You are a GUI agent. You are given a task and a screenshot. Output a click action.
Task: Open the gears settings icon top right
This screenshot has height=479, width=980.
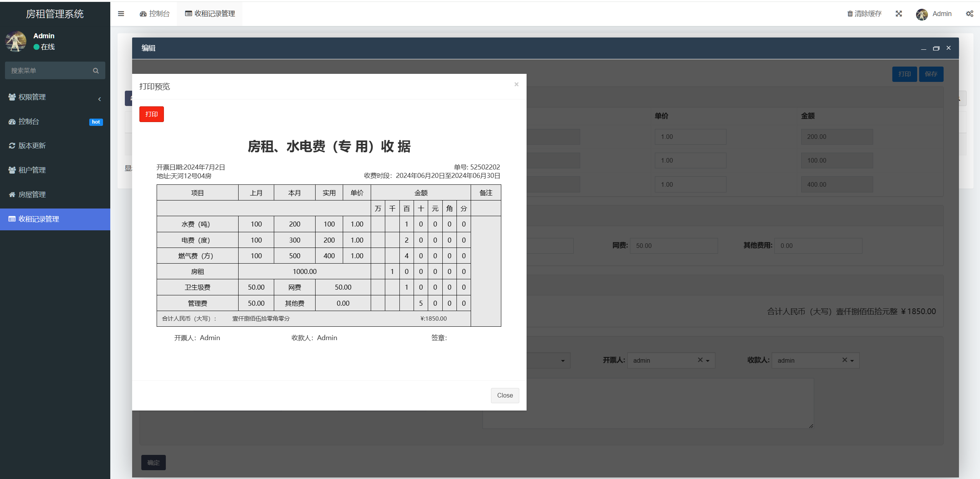[x=969, y=13]
